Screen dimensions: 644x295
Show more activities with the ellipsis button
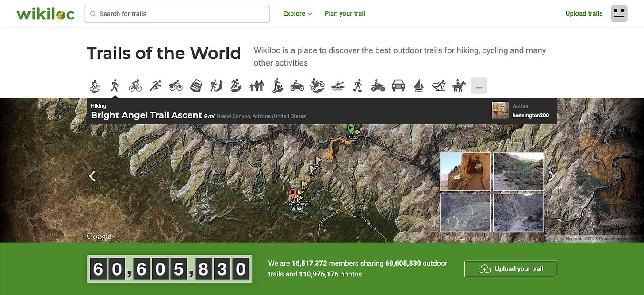pos(479,85)
